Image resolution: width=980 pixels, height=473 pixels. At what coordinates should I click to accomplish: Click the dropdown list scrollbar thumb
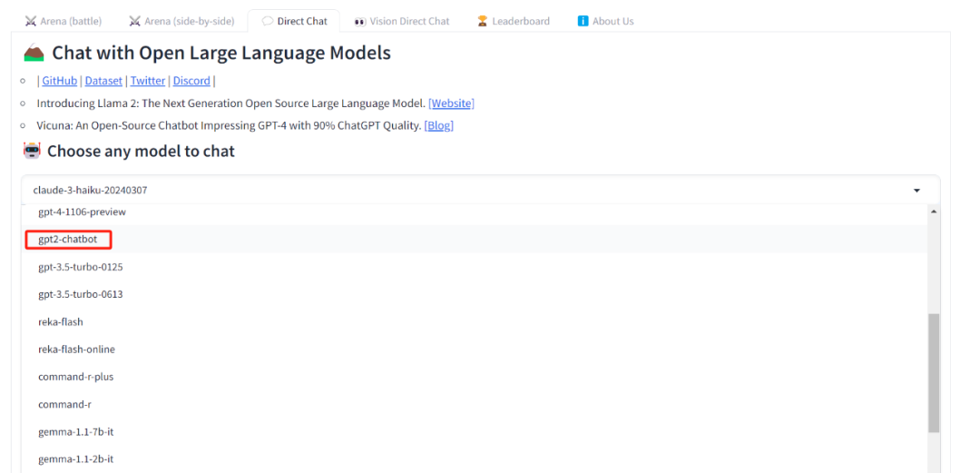(x=934, y=373)
